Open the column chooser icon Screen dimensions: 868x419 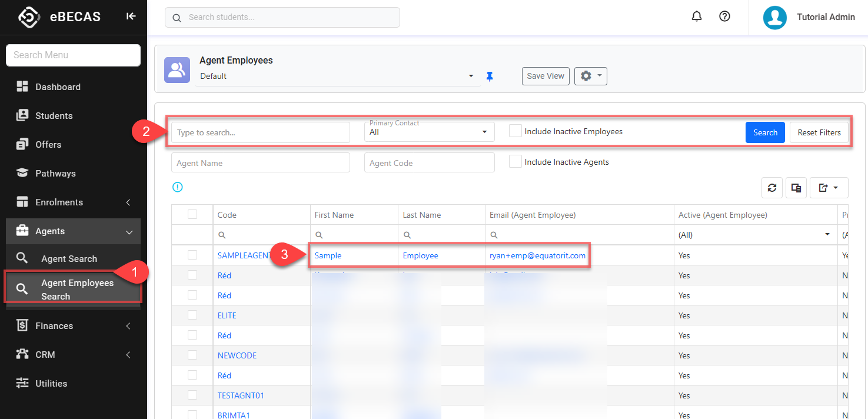coord(796,188)
